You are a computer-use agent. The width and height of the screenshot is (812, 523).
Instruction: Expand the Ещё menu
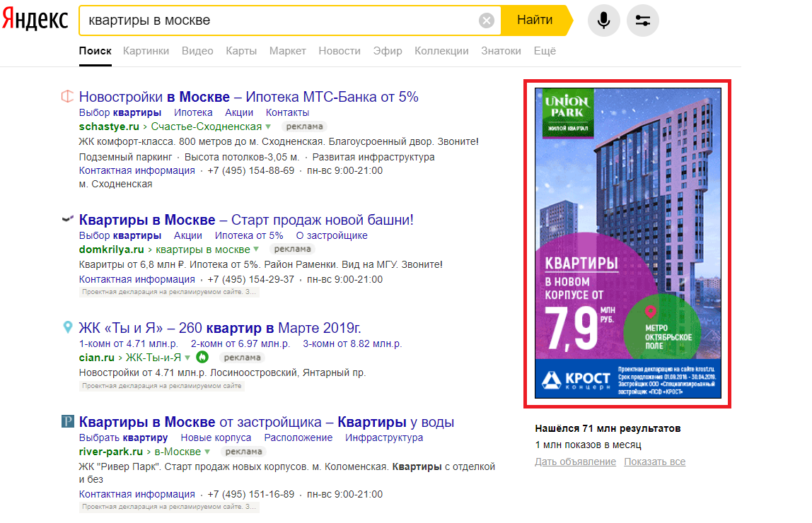tap(545, 51)
